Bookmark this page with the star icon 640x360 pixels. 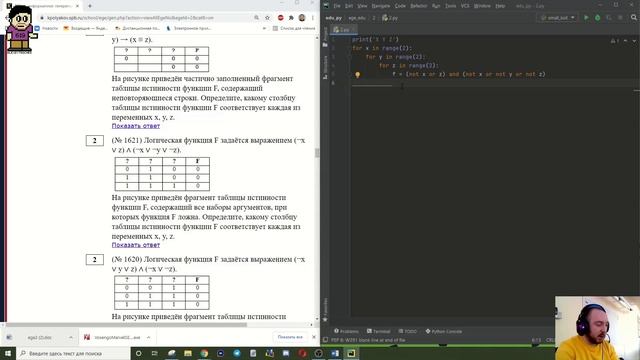[x=267, y=18]
